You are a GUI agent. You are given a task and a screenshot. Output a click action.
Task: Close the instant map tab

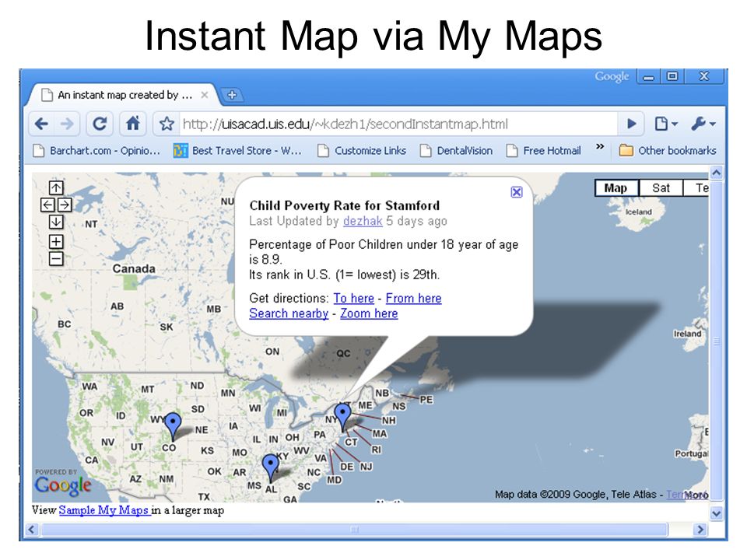click(x=205, y=95)
